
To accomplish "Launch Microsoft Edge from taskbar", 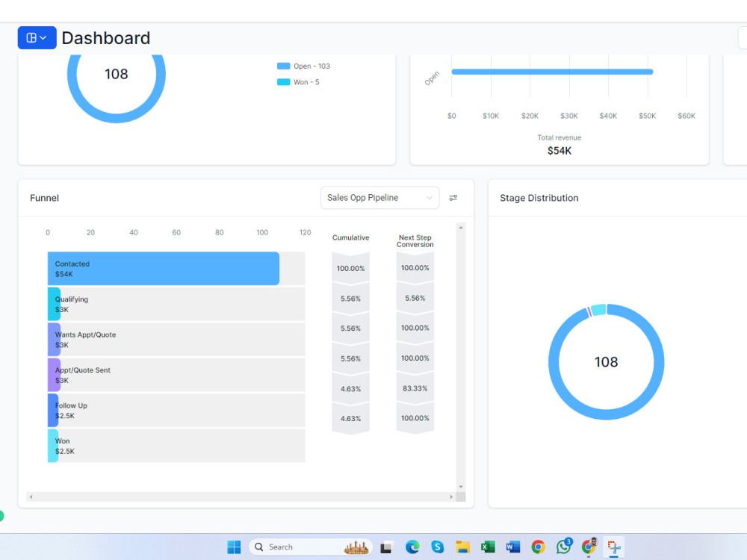I will point(412,547).
